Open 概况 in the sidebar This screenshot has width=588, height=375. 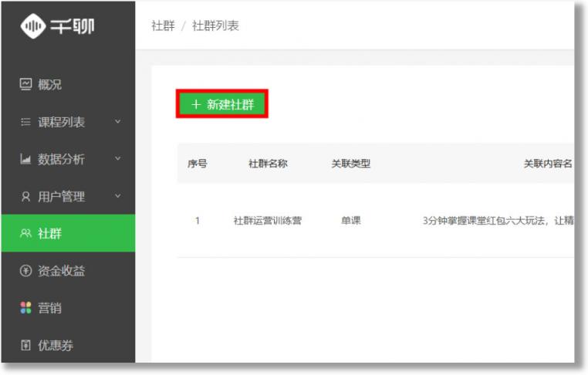tap(68, 84)
